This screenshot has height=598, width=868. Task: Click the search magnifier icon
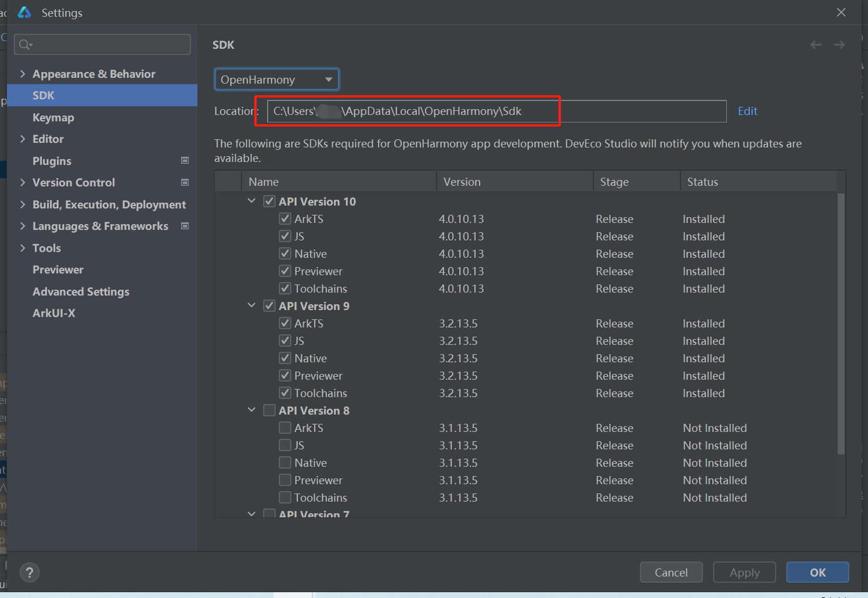point(26,45)
